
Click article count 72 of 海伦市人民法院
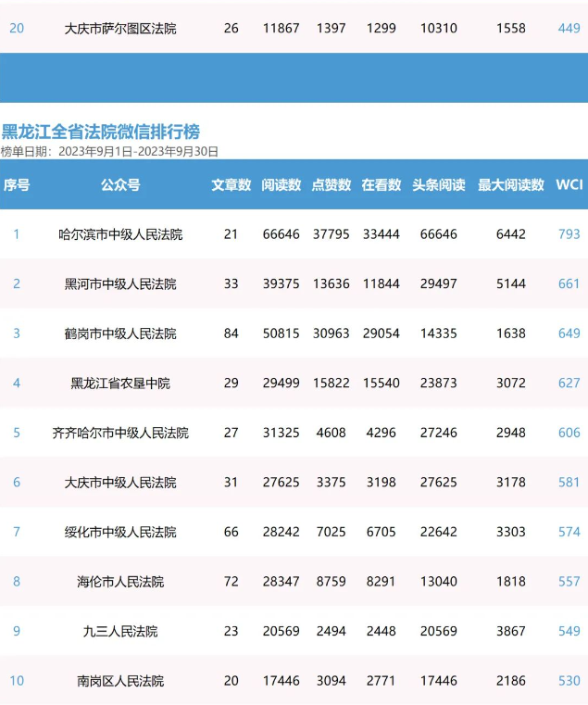point(231,582)
